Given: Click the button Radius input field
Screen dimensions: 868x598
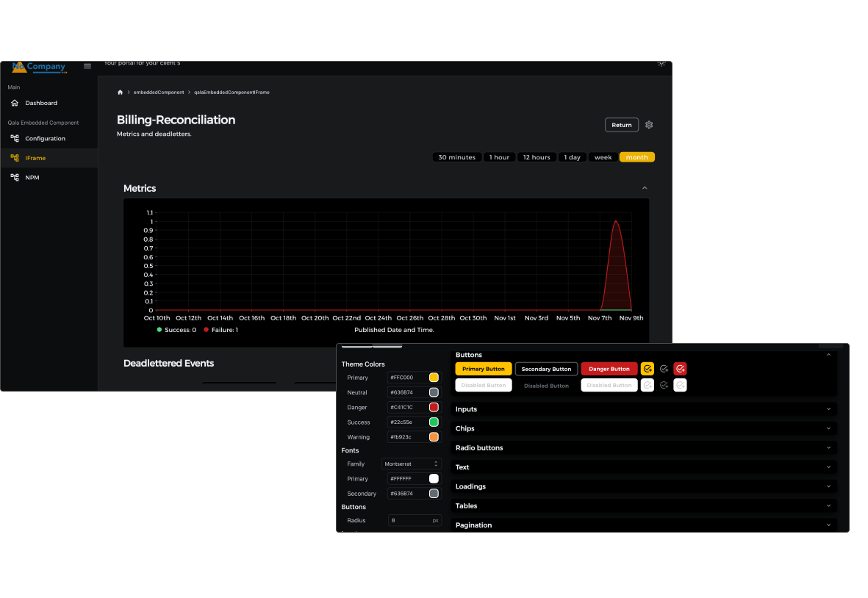Looking at the screenshot, I should tap(408, 520).
